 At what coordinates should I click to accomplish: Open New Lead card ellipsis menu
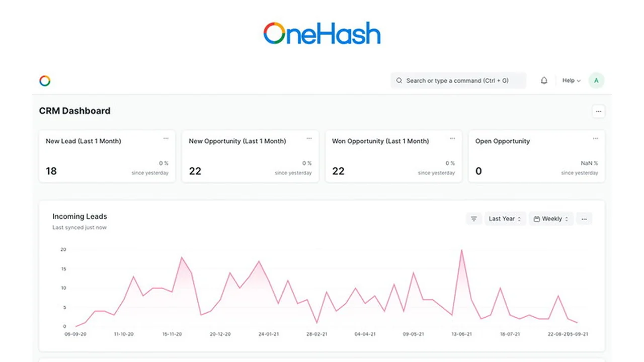click(166, 138)
